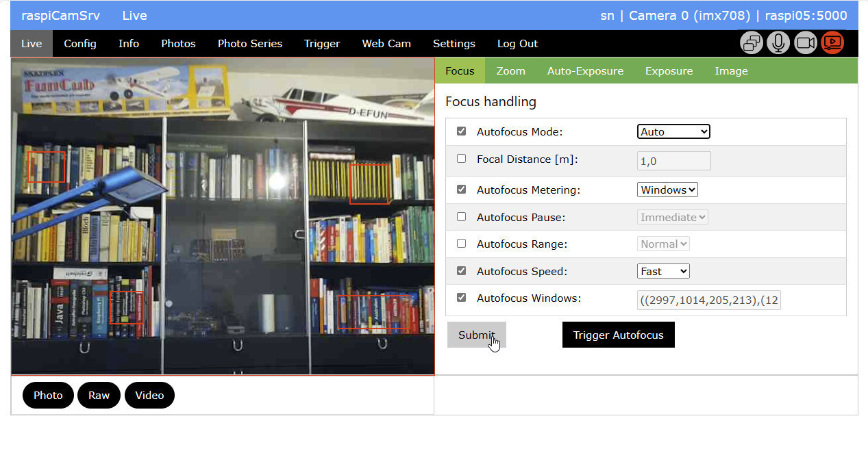
Task: Click the microphone status icon
Action: click(778, 43)
